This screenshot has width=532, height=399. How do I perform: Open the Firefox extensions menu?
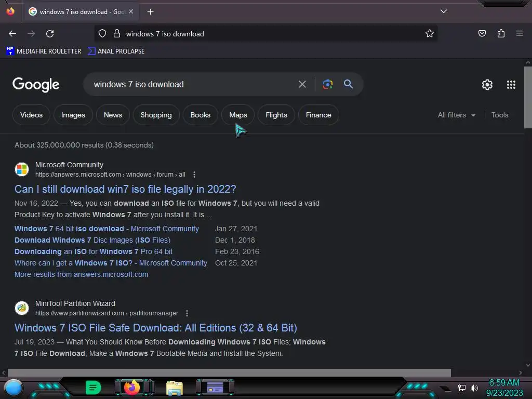[x=501, y=33]
